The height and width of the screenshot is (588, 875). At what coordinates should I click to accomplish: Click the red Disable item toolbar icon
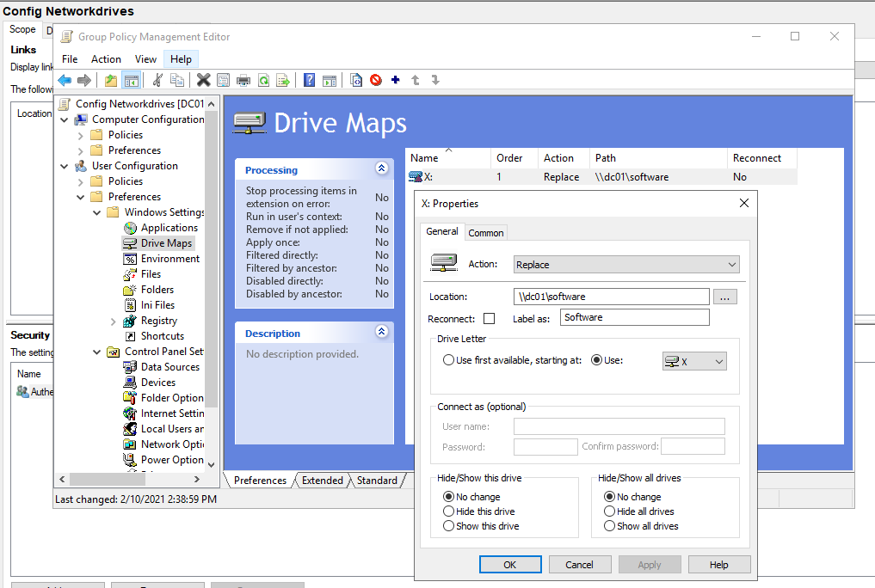coord(376,80)
